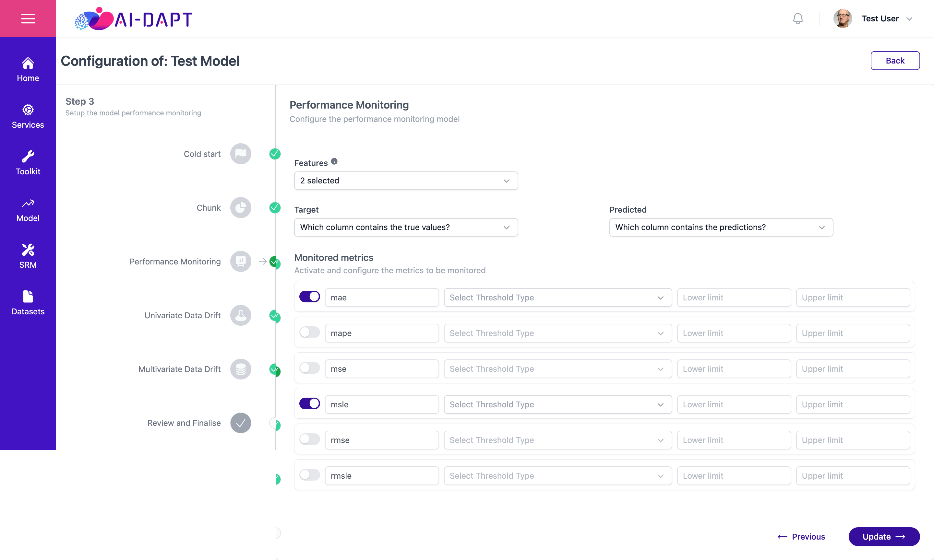Screen dimensions: 934x560
Task: Click Lower limit field for mae
Action: pyautogui.click(x=734, y=297)
